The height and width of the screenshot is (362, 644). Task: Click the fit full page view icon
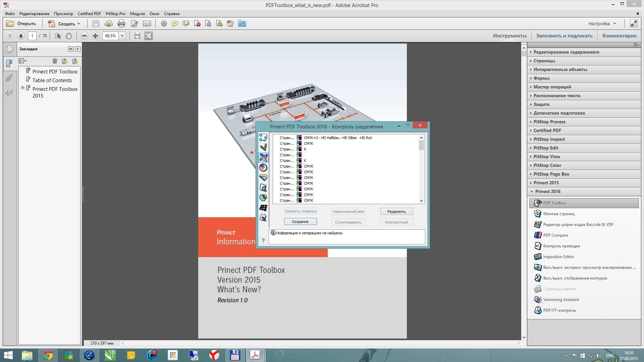click(149, 36)
